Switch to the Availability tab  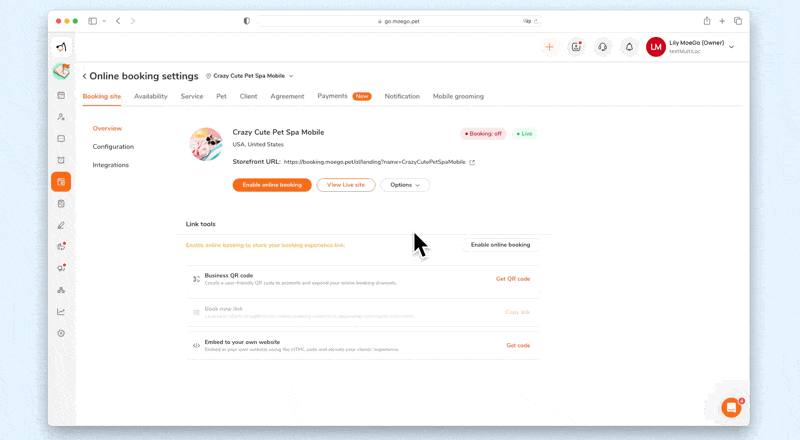pyautogui.click(x=151, y=96)
